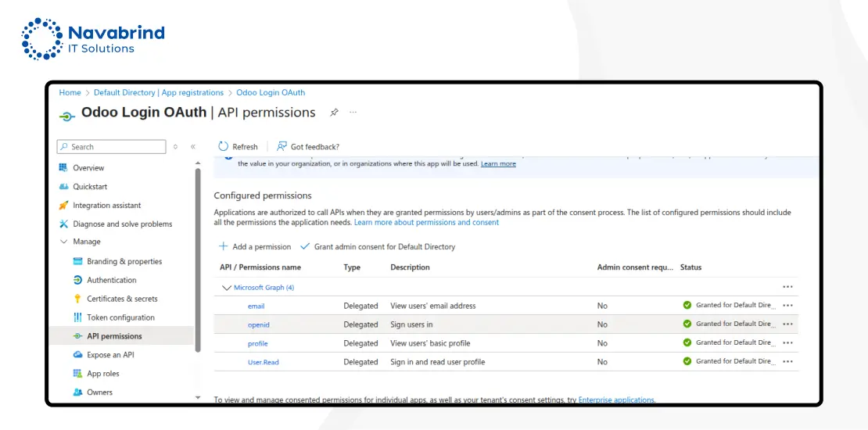Click the pin icon beside API permissions title
Screen dimensions: 868x430
(x=334, y=113)
